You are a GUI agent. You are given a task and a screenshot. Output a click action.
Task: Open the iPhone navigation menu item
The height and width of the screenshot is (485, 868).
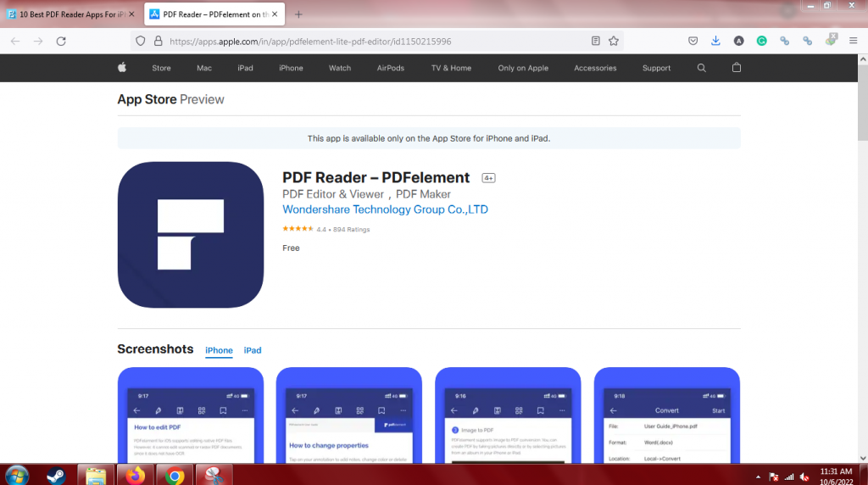pos(292,68)
